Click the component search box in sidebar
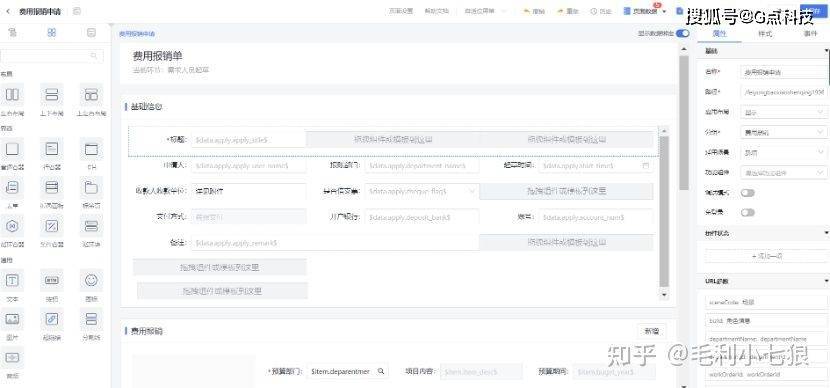 point(51,56)
